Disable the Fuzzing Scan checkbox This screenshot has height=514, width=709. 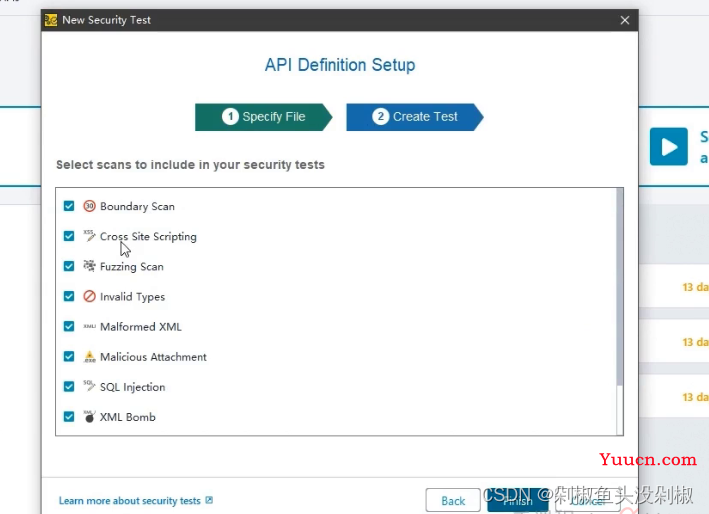[x=69, y=266]
